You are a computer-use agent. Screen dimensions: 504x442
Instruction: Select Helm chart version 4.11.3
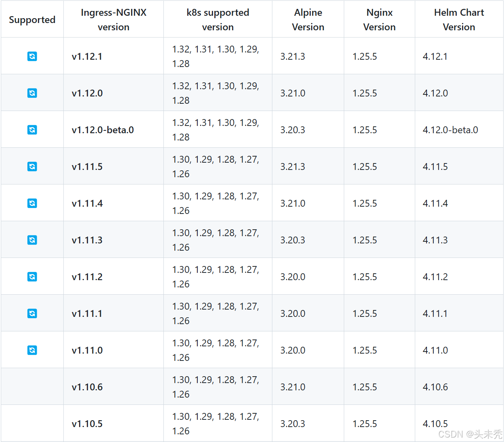(435, 240)
